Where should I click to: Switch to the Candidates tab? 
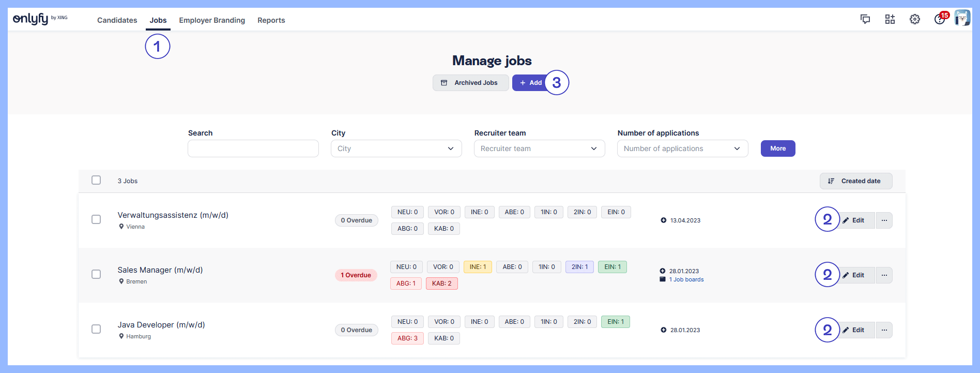[117, 20]
